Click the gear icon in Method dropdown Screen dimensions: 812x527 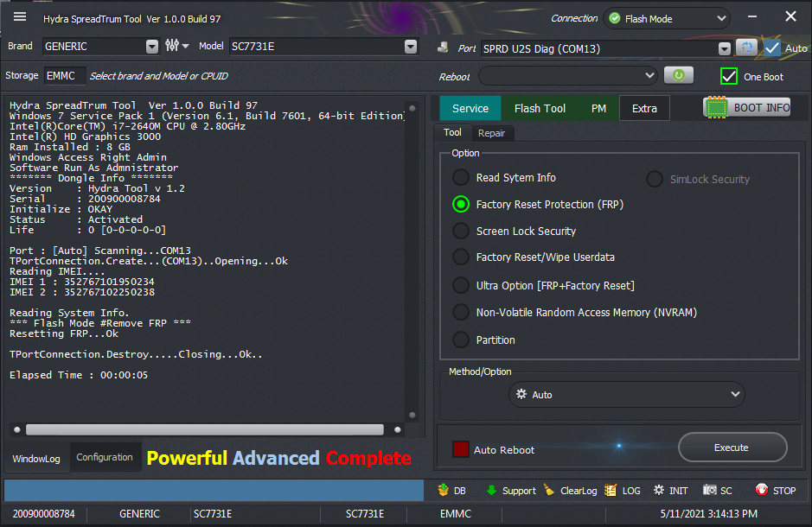click(521, 394)
